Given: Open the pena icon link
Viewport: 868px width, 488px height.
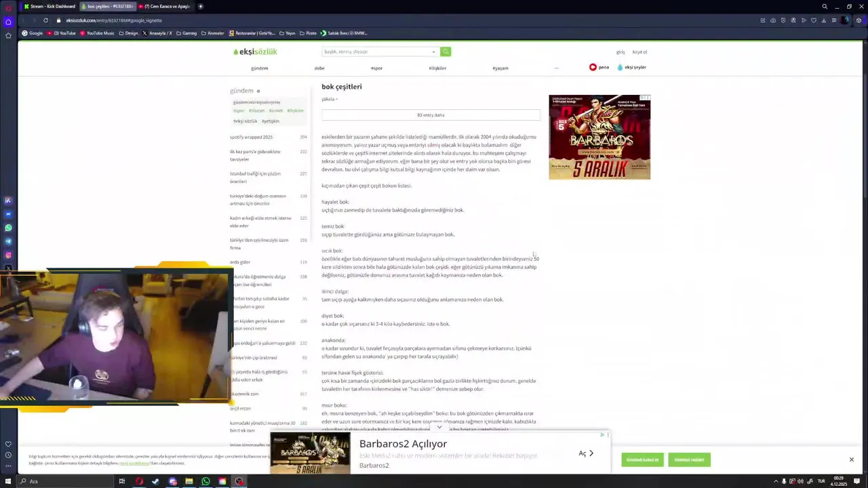Looking at the screenshot, I should 599,67.
